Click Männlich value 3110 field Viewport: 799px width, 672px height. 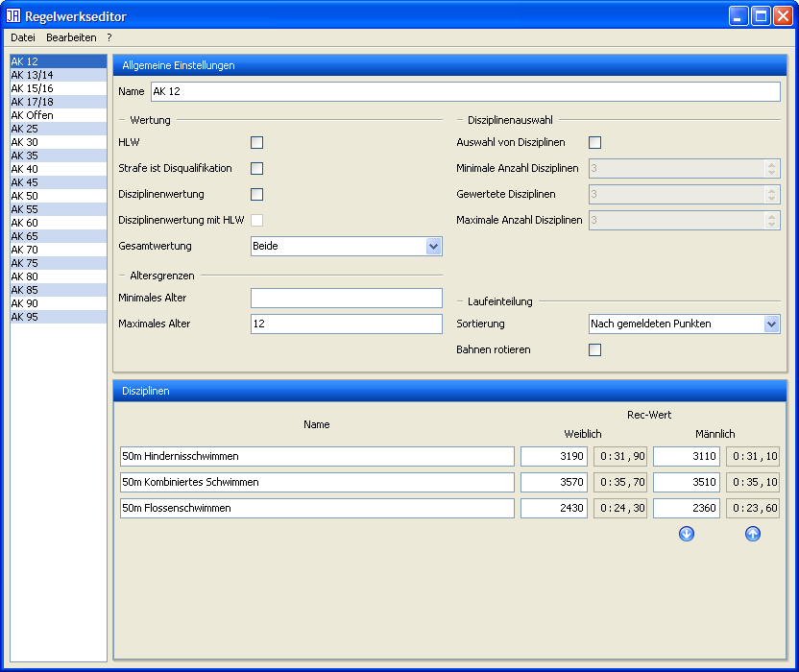[x=687, y=457]
